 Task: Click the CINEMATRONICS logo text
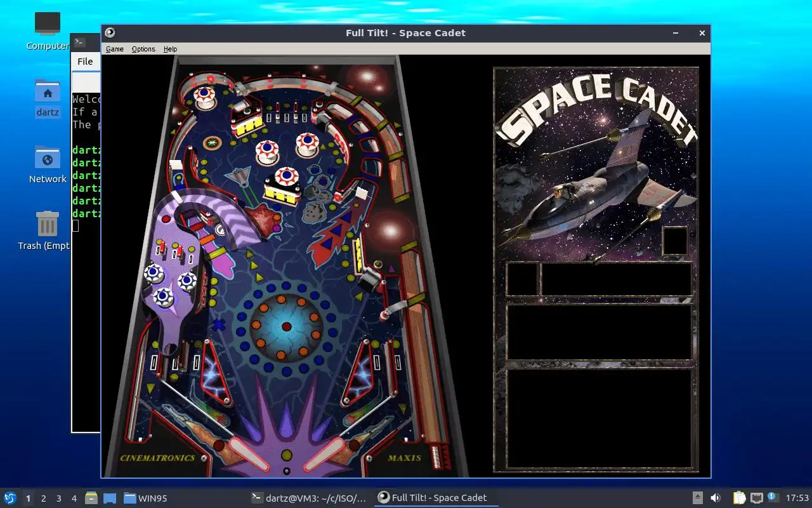coord(157,458)
